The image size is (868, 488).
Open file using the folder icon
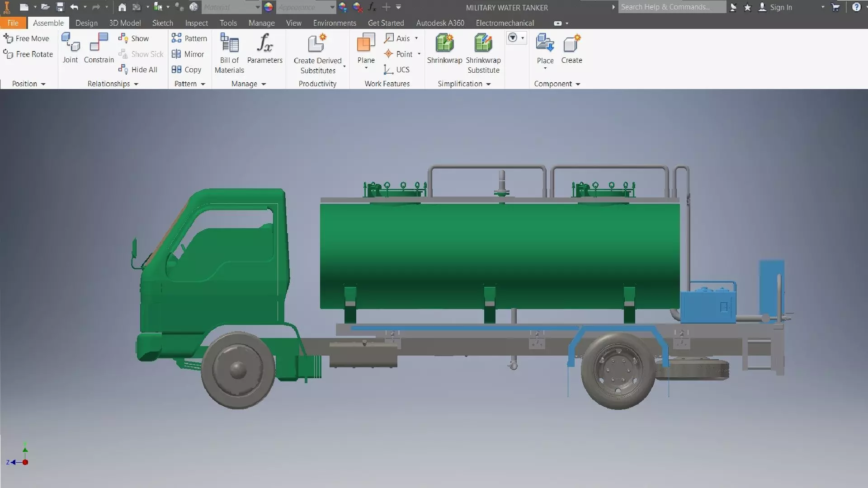point(45,7)
